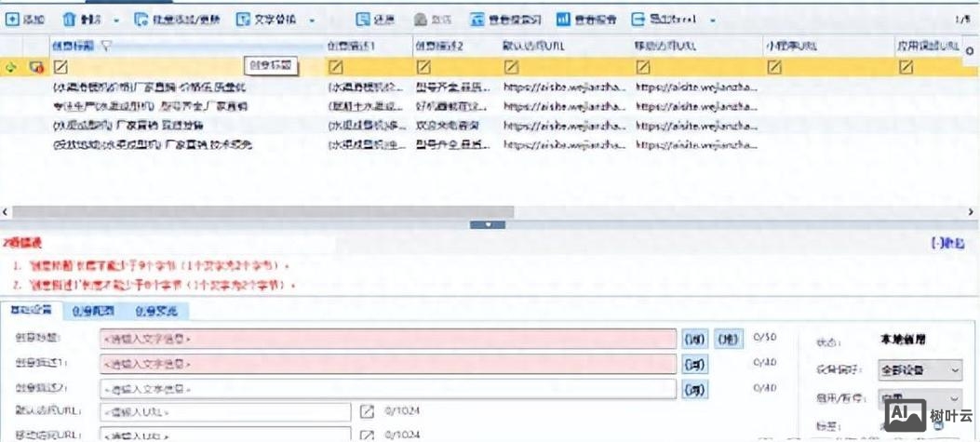Collapse the bottom panel with the down-triangle handle
980x442 pixels.
[488, 225]
